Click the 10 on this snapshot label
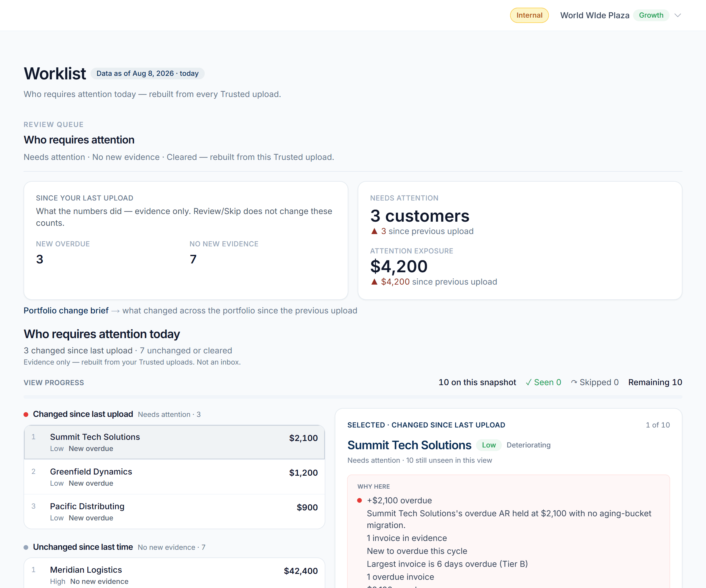This screenshot has width=706, height=588. [477, 382]
